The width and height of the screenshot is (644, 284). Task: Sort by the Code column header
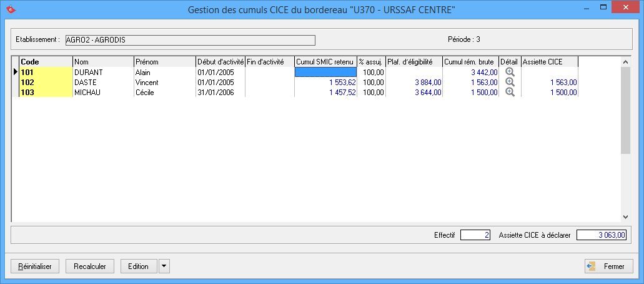pyautogui.click(x=46, y=62)
